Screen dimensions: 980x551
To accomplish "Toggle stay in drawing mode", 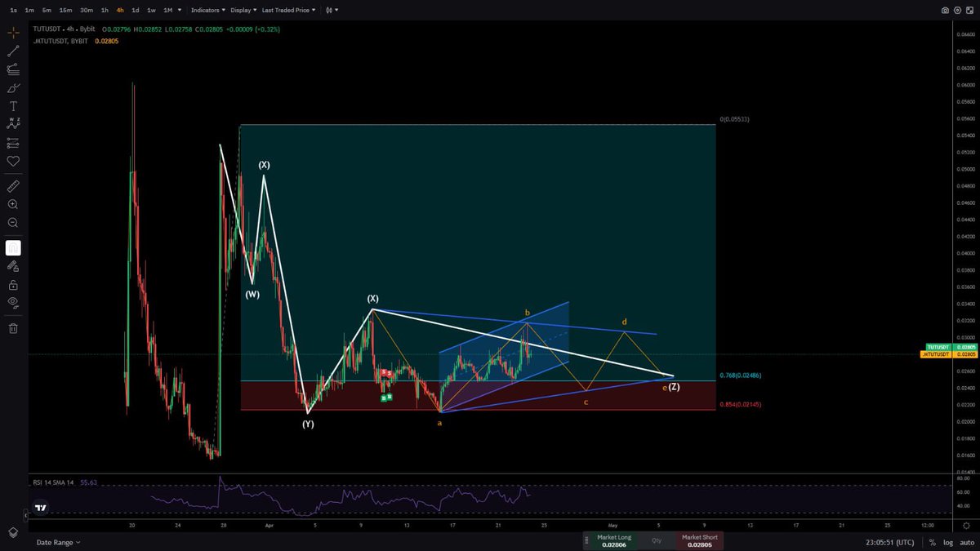I will coord(13,266).
